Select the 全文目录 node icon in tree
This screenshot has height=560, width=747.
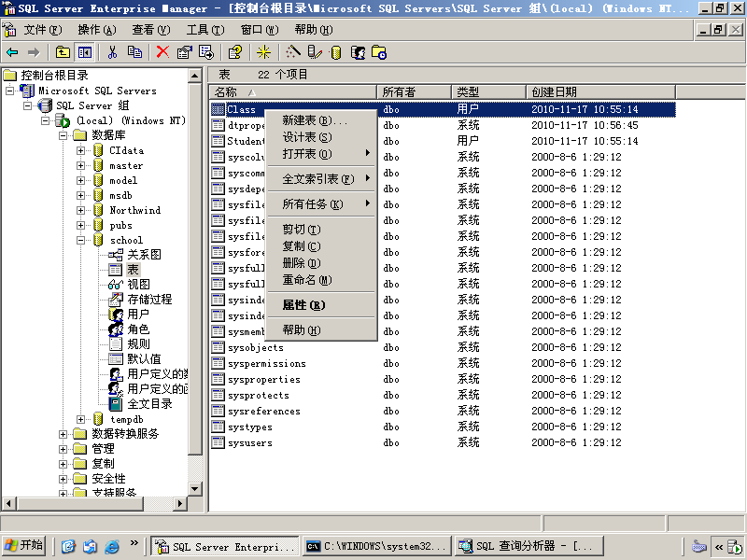click(115, 404)
